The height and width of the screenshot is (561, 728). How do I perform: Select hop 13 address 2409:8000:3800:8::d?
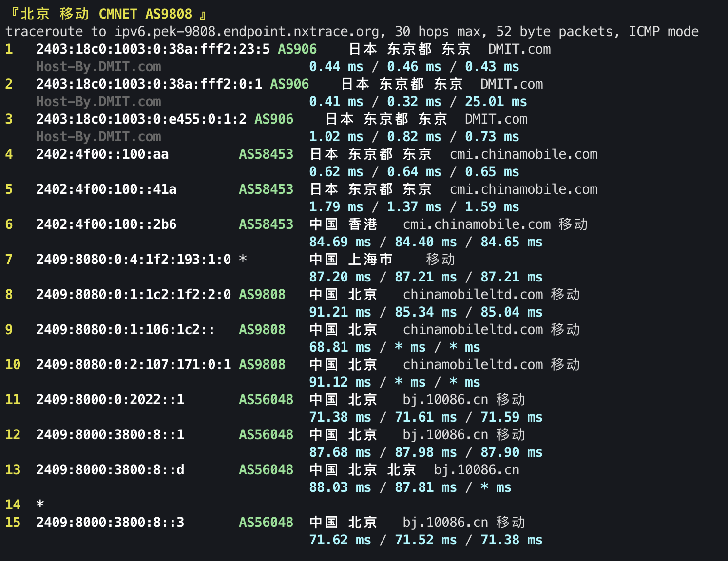(x=111, y=469)
